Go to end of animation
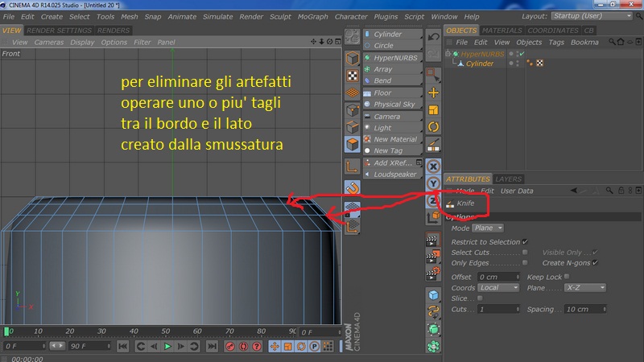This screenshot has width=644, height=362. [x=212, y=347]
